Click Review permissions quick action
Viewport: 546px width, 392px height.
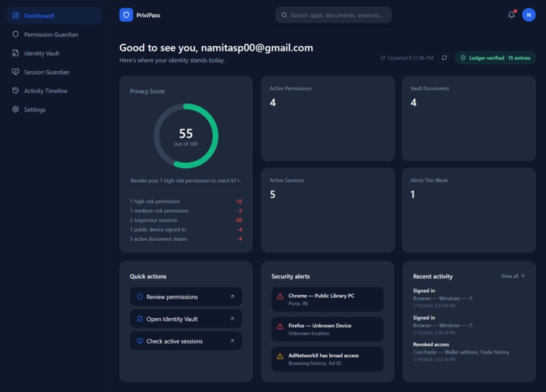[x=186, y=297]
